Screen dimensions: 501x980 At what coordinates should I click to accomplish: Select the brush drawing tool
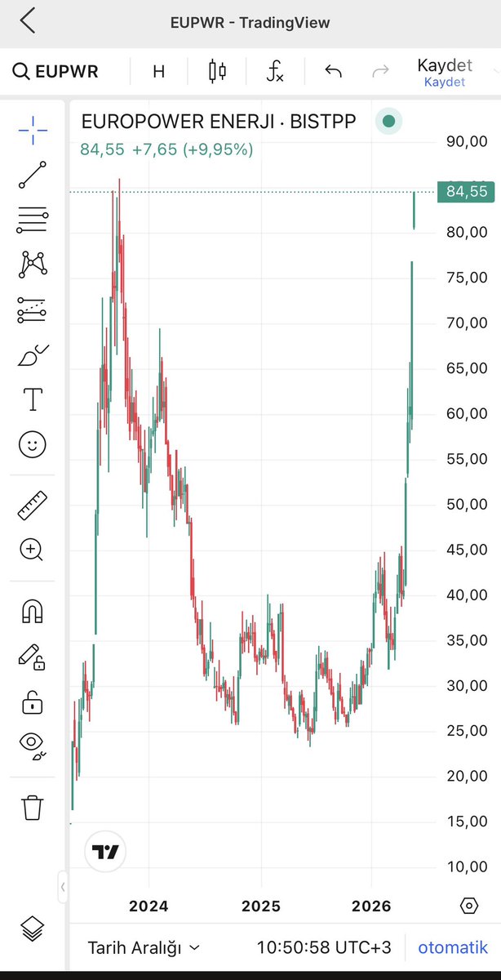point(33,355)
